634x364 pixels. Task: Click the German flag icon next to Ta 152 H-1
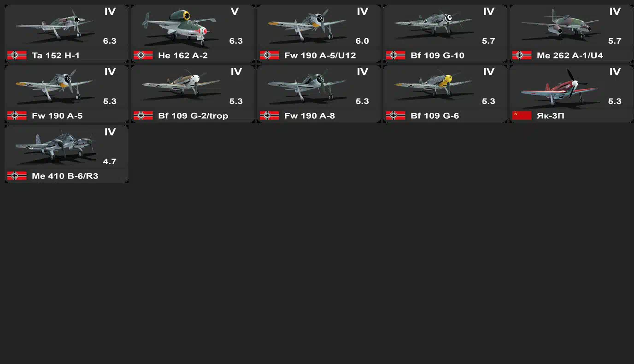[17, 55]
